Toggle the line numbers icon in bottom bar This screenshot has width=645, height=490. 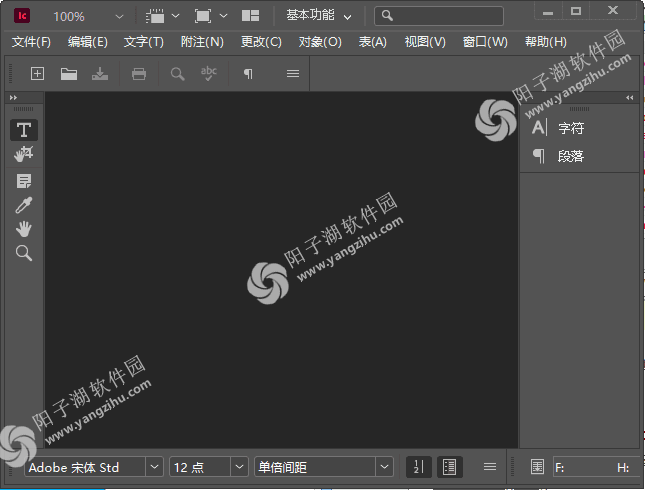click(418, 467)
